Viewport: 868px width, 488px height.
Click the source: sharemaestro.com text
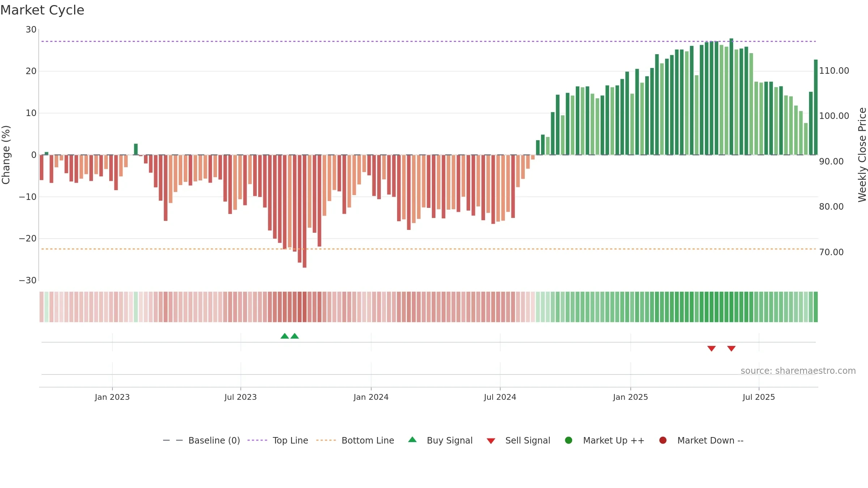[798, 371]
